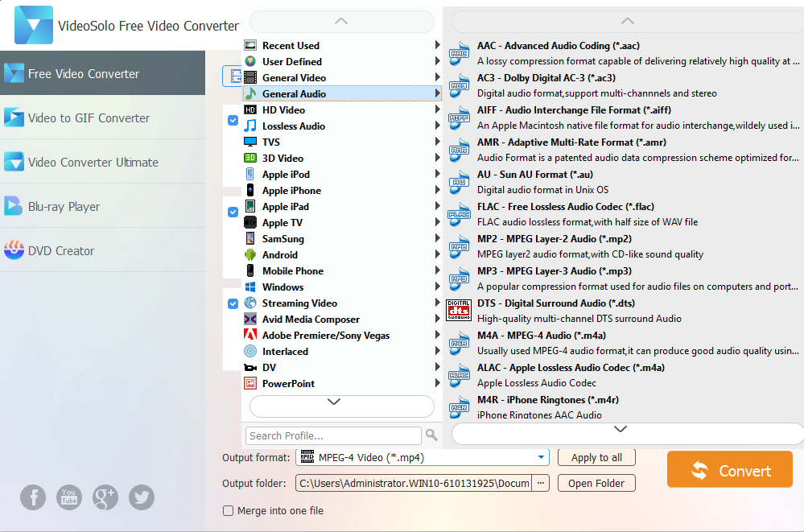Click the Apply to all button

[596, 457]
